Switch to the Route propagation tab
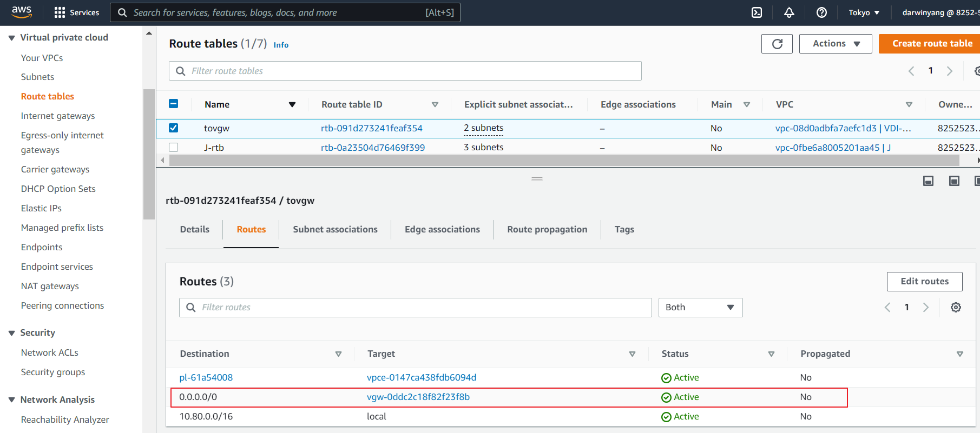This screenshot has width=980, height=433. 547,229
